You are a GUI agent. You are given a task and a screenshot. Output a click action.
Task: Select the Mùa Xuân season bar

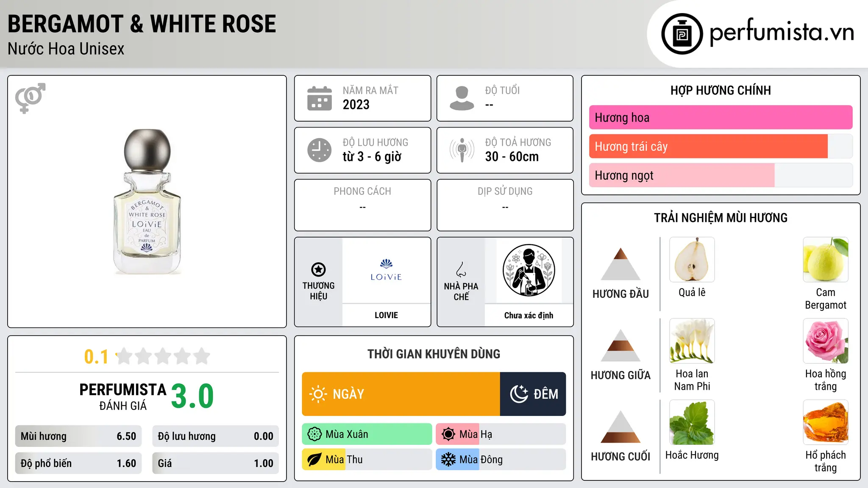tap(367, 434)
